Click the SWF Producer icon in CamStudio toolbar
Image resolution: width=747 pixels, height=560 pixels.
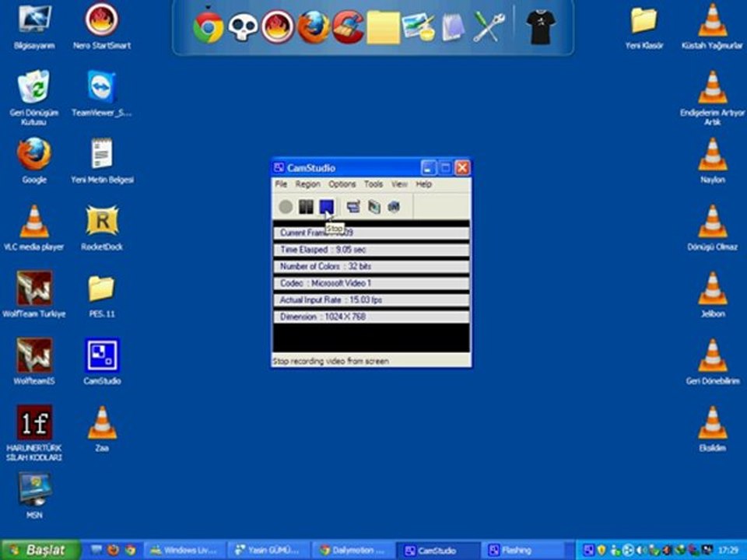coord(394,207)
